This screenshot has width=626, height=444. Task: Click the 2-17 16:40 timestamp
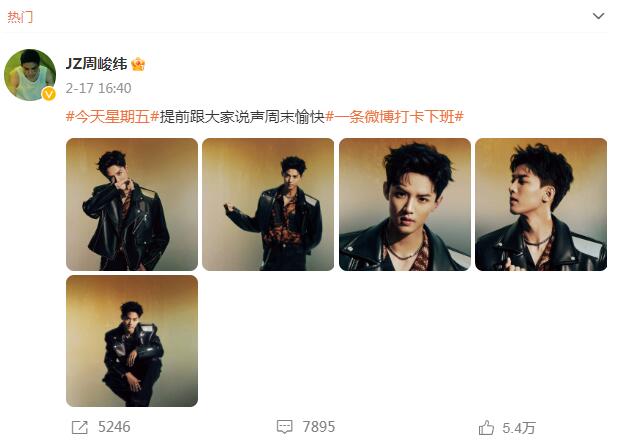pyautogui.click(x=98, y=88)
